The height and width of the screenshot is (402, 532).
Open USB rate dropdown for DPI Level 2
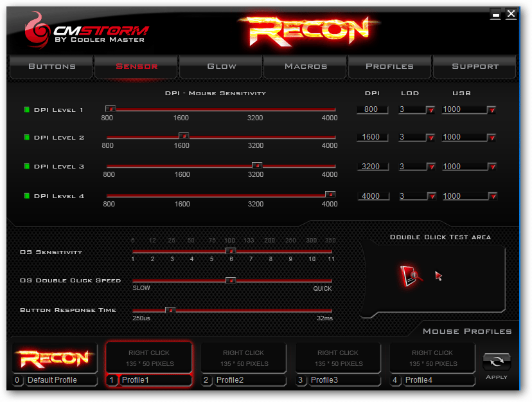[491, 138]
